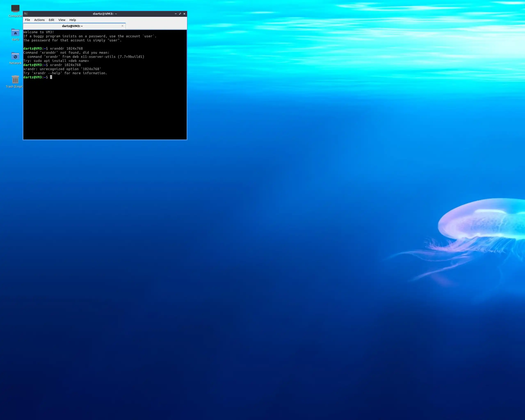Close the terminal window

(184, 14)
